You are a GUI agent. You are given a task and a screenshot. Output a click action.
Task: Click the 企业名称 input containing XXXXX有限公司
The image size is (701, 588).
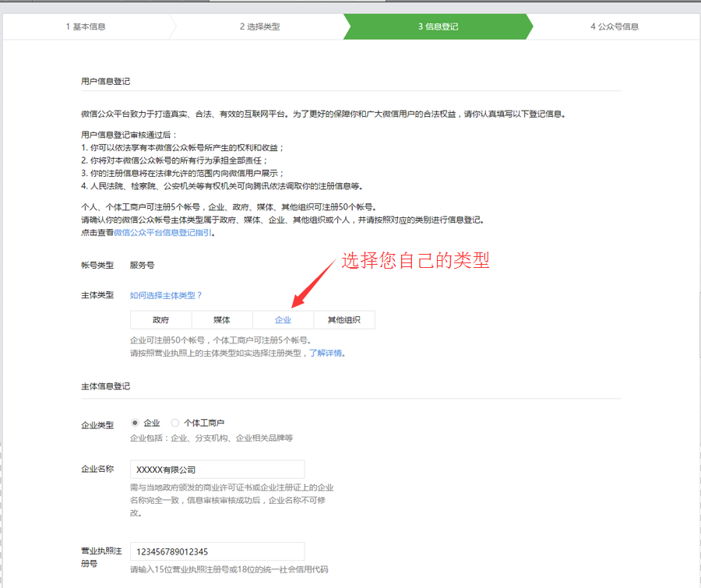click(217, 470)
